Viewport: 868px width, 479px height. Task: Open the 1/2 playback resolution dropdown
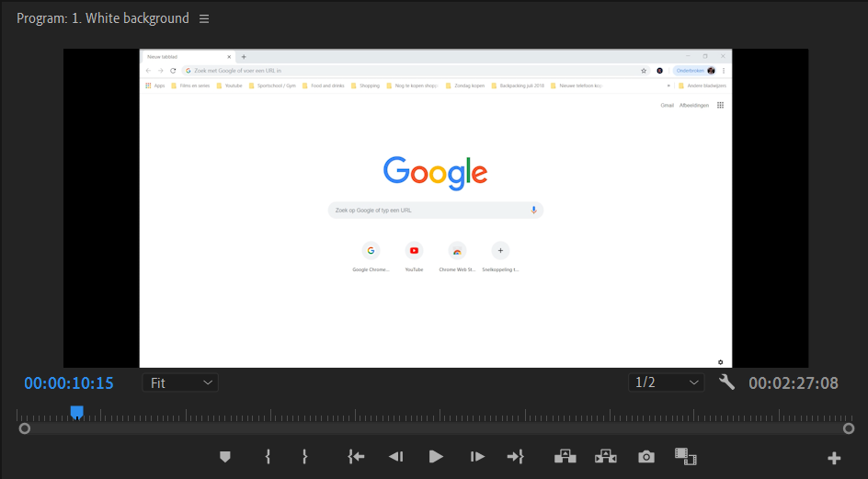(x=667, y=382)
